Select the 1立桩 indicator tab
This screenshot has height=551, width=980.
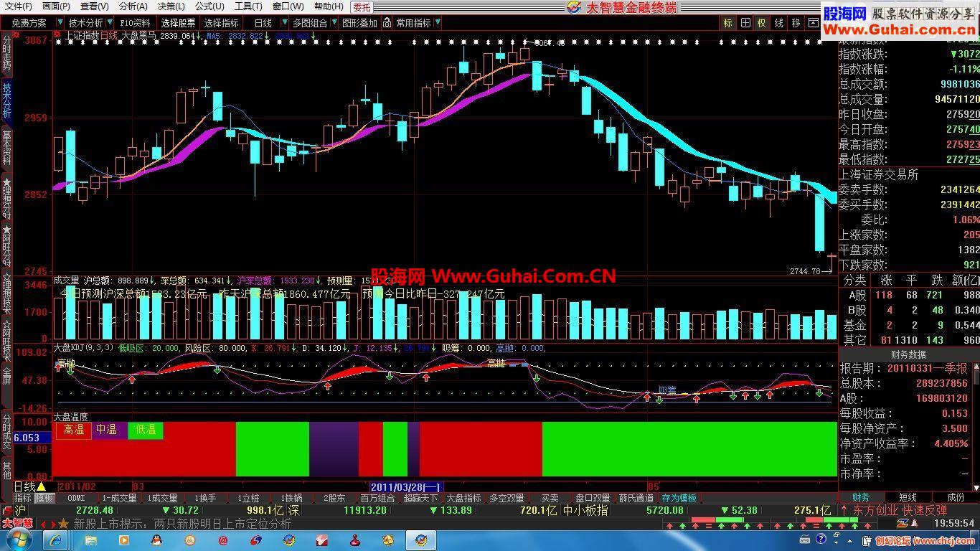(248, 498)
